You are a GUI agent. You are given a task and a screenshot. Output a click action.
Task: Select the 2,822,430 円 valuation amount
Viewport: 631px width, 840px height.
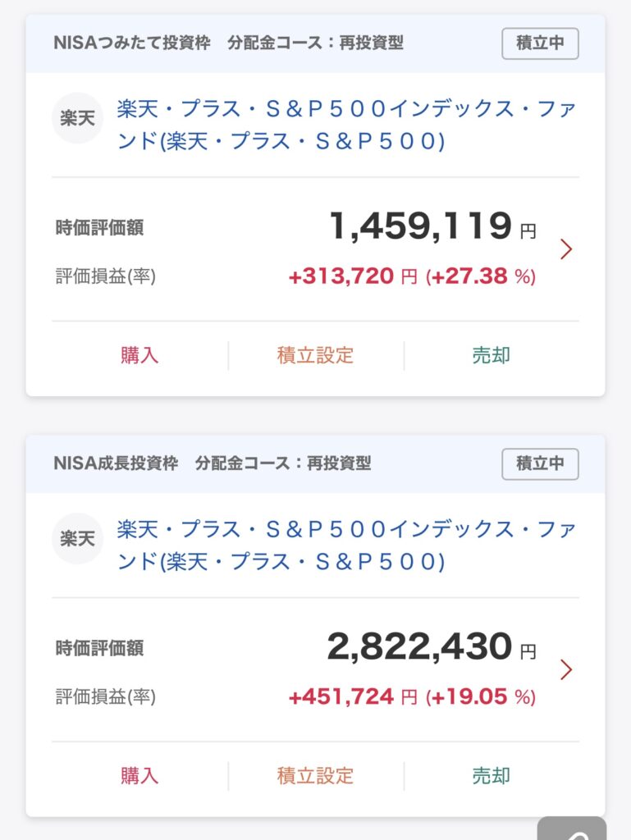point(419,647)
